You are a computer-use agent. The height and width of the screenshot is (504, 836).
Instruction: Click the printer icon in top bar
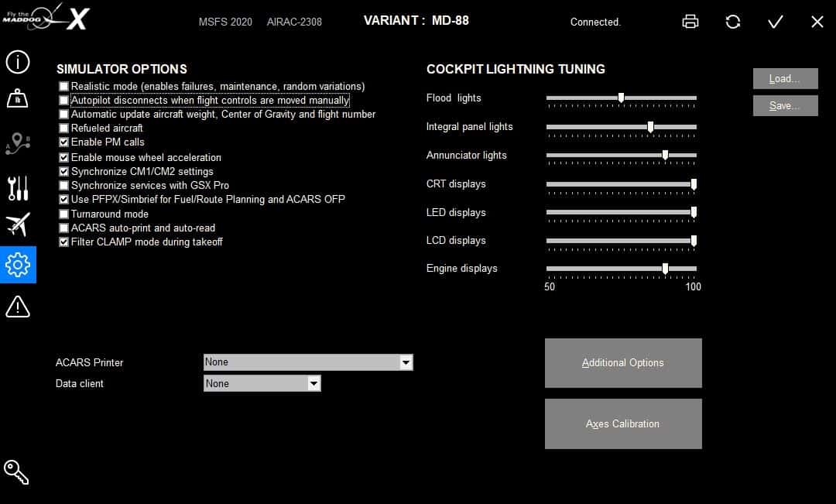690,22
